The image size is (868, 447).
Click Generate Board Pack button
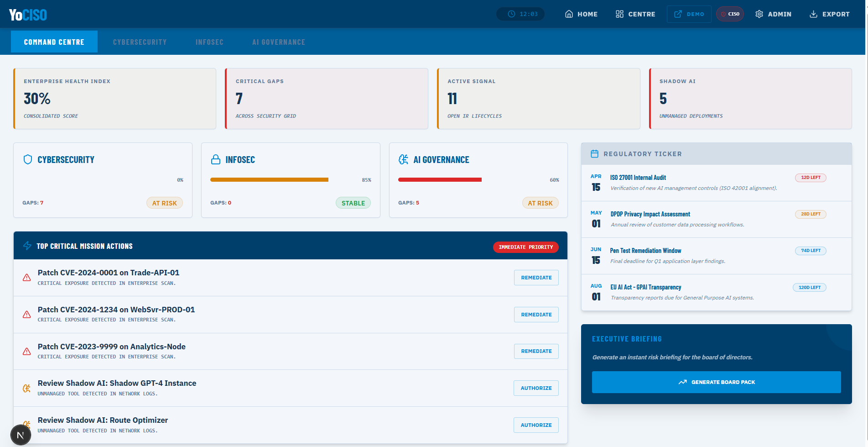[x=716, y=382]
